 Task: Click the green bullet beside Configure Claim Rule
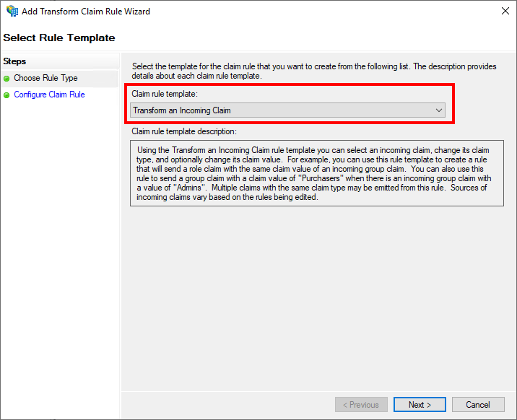[x=6, y=95]
